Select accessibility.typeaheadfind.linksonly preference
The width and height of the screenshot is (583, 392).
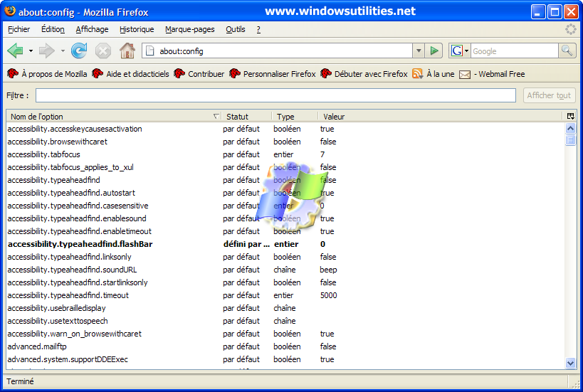coord(285,257)
